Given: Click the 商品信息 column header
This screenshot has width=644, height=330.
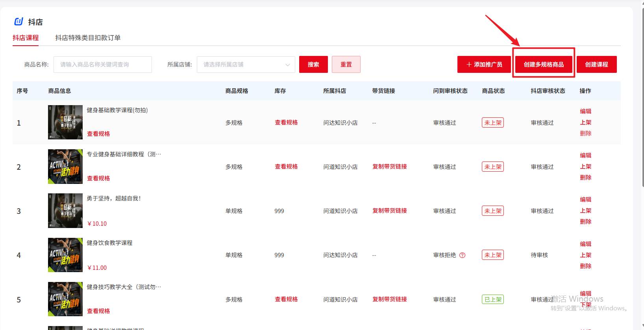Looking at the screenshot, I should pos(59,91).
